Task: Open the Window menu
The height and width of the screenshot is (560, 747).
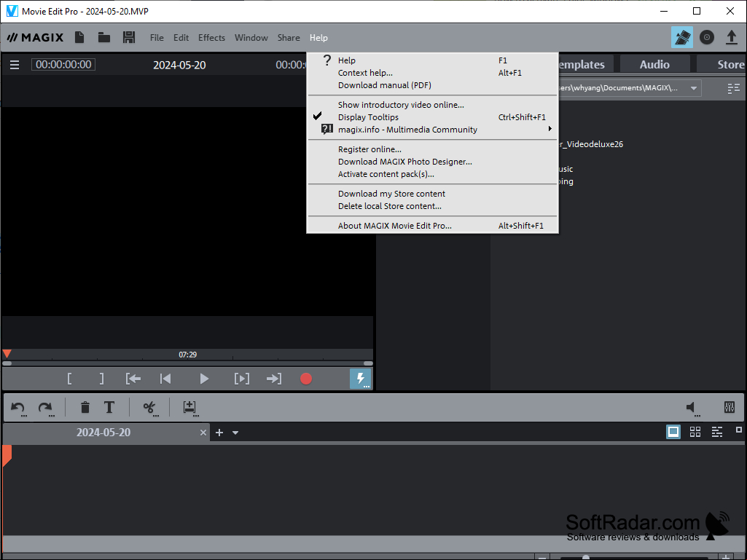Action: pyautogui.click(x=251, y=38)
